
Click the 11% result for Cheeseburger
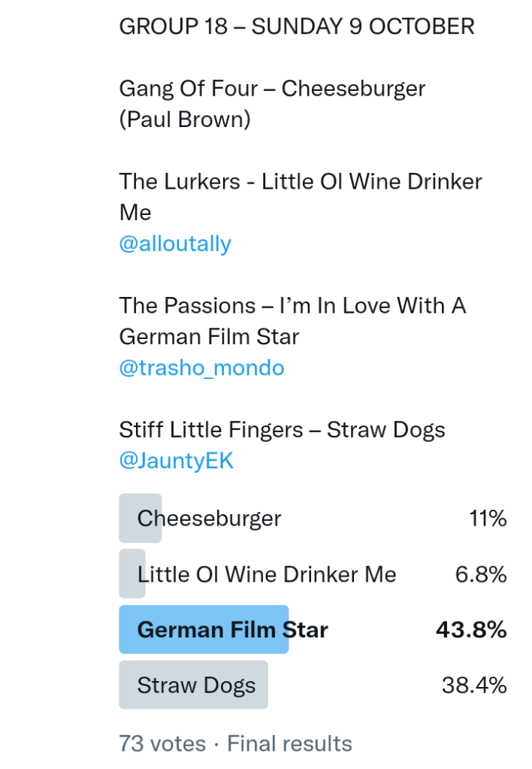pos(488,519)
